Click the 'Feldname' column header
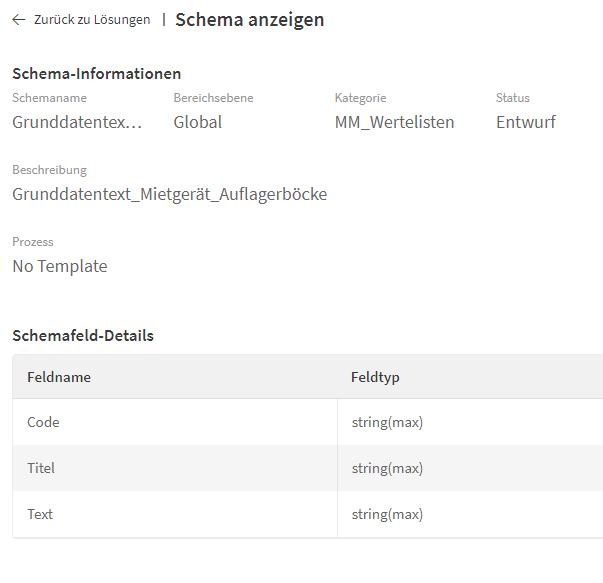603x583 pixels. tap(59, 377)
